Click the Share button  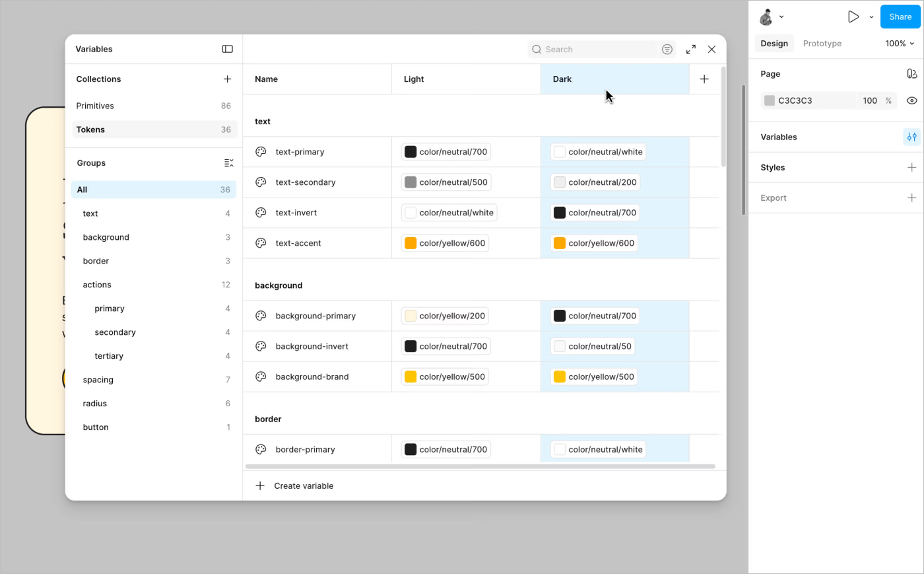coord(900,17)
